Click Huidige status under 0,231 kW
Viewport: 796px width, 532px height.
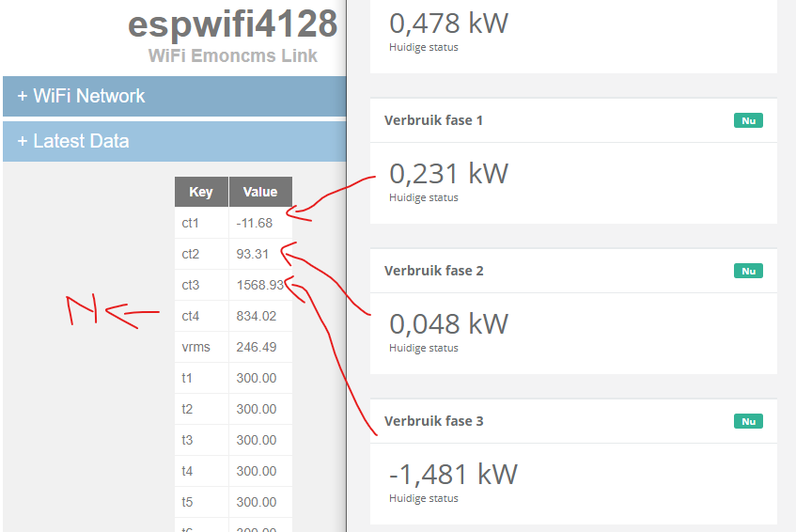[424, 197]
